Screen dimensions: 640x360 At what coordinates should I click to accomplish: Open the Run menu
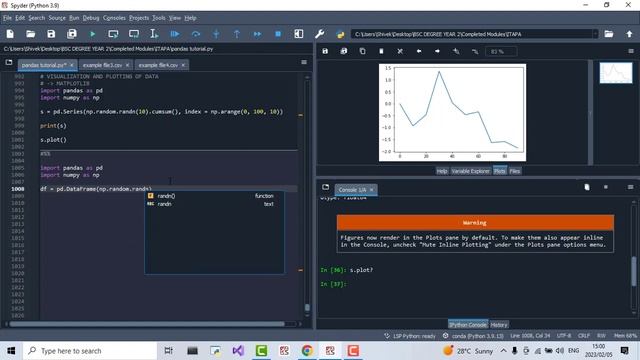[x=74, y=18]
